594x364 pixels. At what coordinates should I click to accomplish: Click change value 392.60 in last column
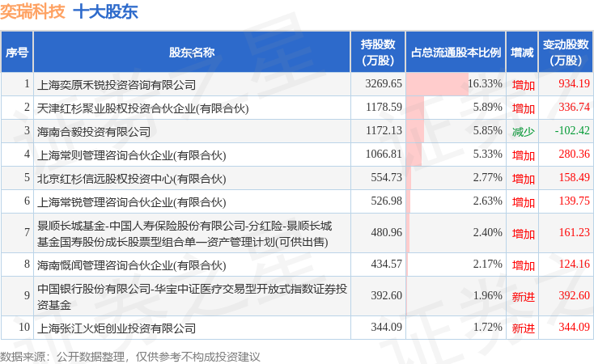(575, 295)
